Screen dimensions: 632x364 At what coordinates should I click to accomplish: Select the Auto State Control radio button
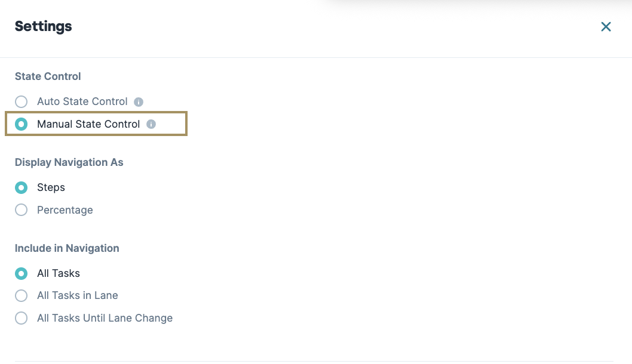[21, 101]
